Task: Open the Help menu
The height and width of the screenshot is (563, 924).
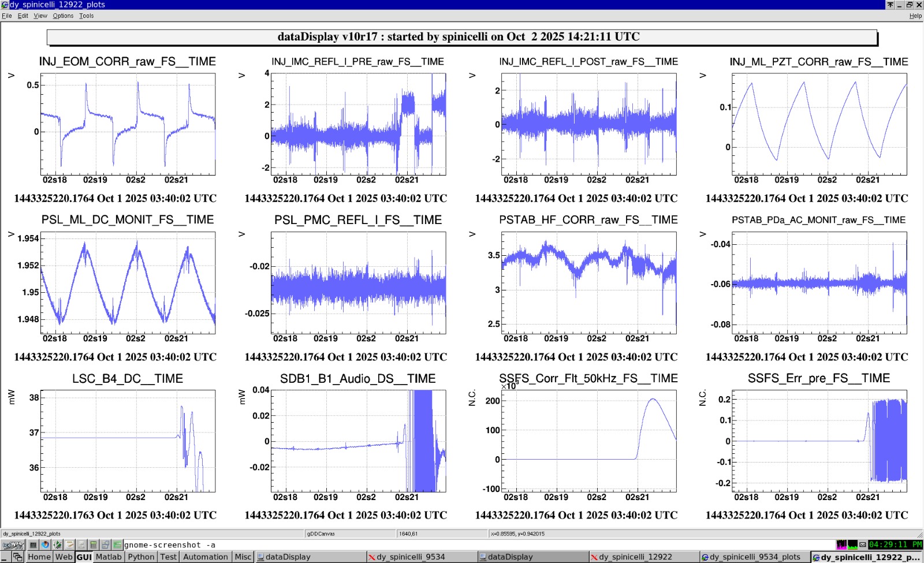Action: [915, 16]
